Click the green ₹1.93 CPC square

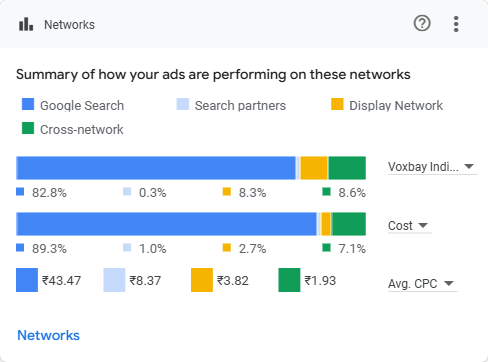(289, 280)
